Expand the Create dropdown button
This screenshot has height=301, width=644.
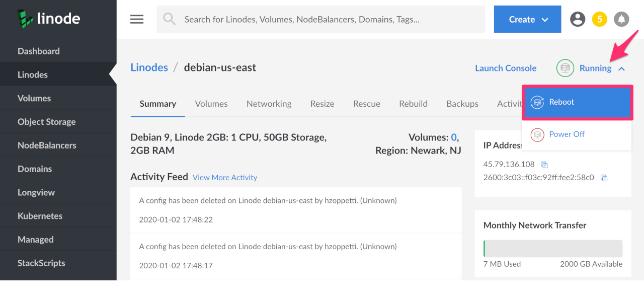tap(527, 19)
